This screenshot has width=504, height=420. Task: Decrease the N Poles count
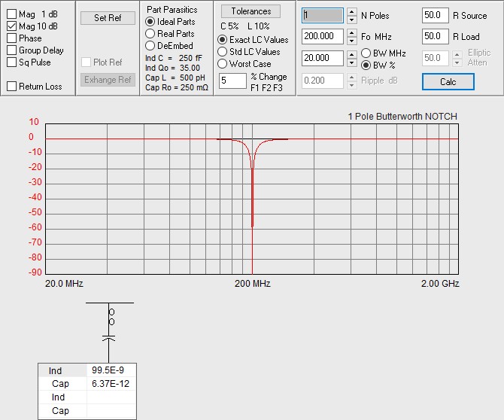[x=352, y=20]
